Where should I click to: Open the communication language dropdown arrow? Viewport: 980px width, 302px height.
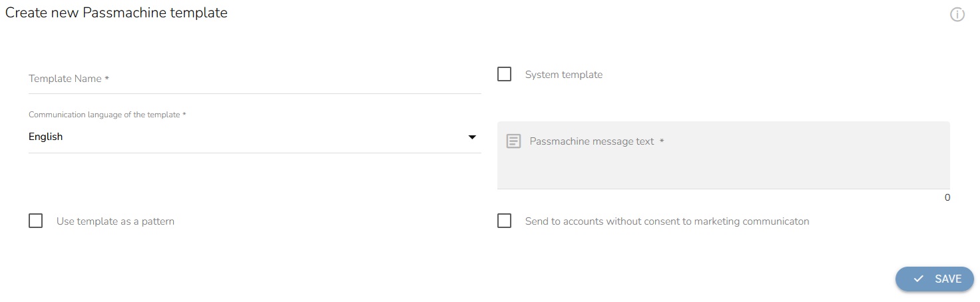(472, 137)
